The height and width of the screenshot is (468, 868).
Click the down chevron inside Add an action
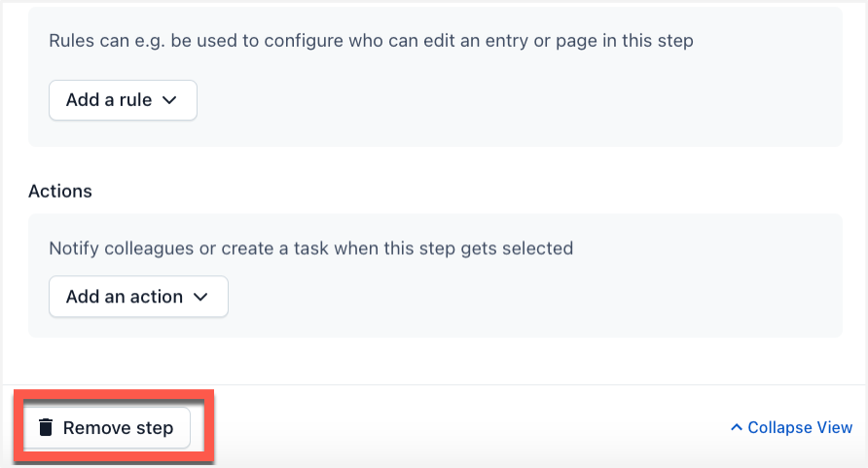[x=200, y=297]
